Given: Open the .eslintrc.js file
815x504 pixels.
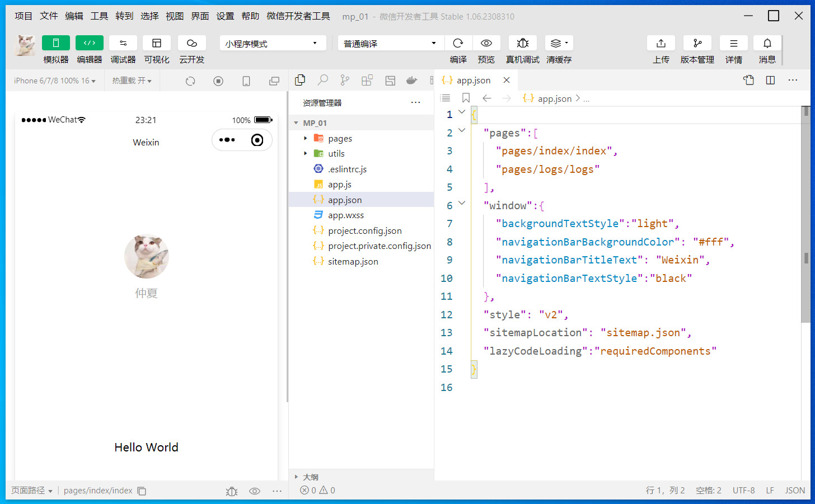Looking at the screenshot, I should coord(361,169).
